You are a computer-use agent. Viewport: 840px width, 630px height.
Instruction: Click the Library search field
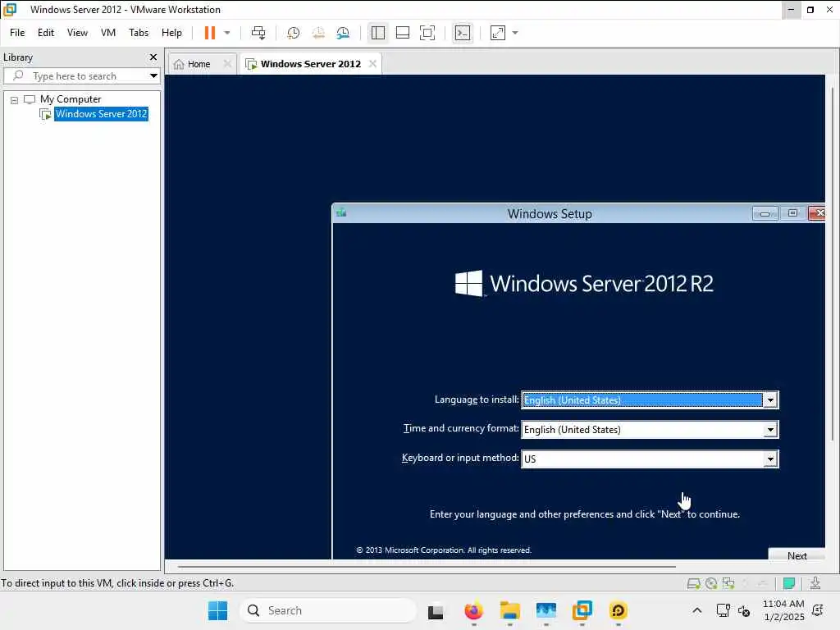point(80,76)
